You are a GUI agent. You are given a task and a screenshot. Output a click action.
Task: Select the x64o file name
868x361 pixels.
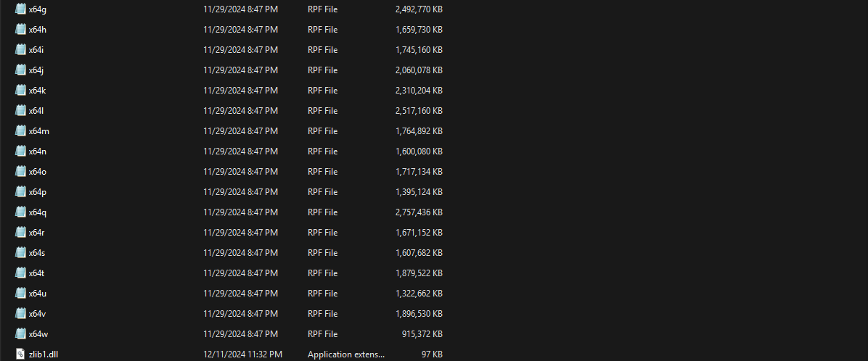(38, 172)
